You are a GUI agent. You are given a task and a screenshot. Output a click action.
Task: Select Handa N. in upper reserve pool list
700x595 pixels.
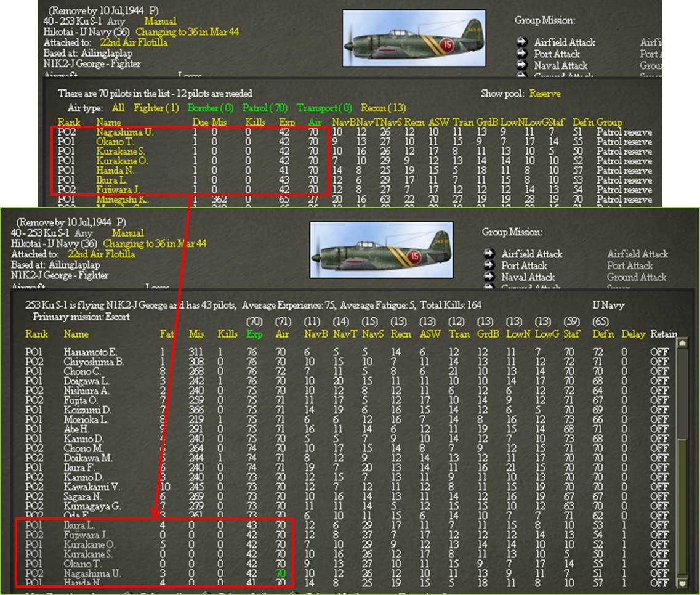115,170
